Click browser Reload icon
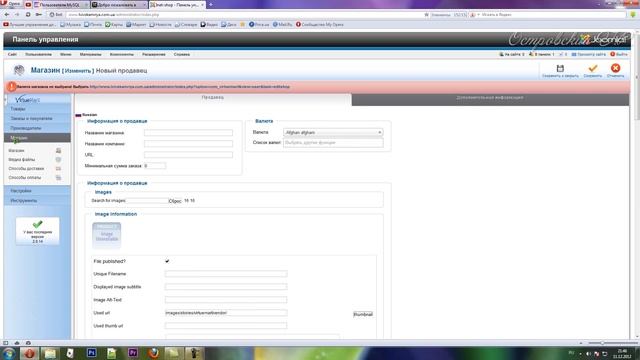 (x=28, y=15)
